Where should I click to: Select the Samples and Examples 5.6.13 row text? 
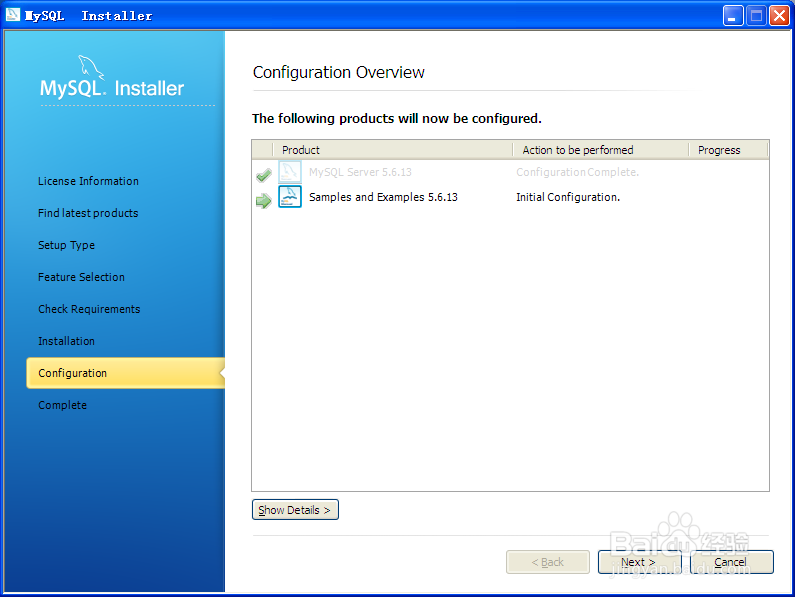(383, 197)
